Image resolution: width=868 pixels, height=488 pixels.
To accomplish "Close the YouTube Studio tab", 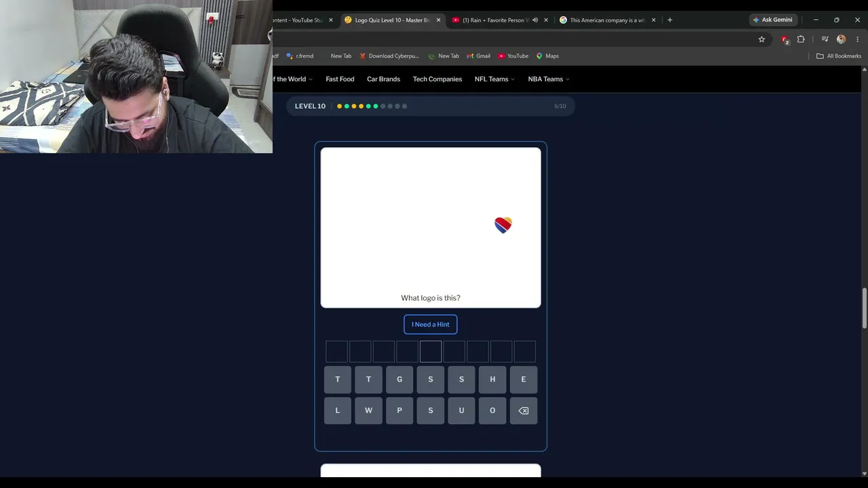I will [331, 20].
